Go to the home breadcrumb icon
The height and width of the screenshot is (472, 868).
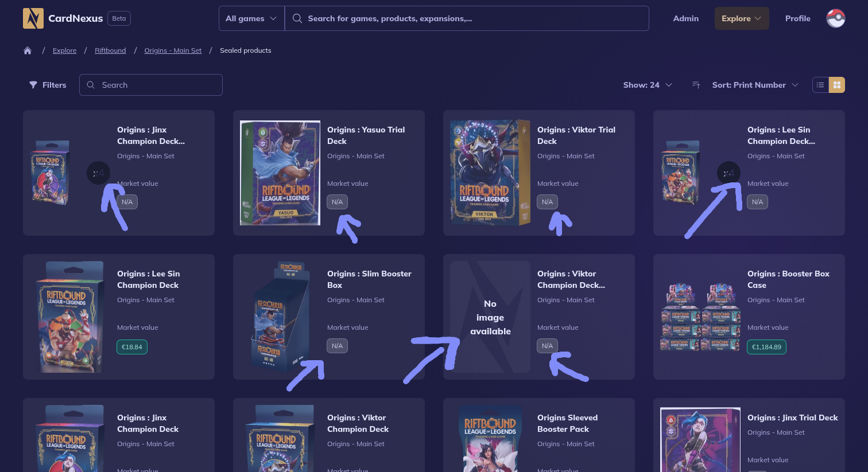pos(28,50)
